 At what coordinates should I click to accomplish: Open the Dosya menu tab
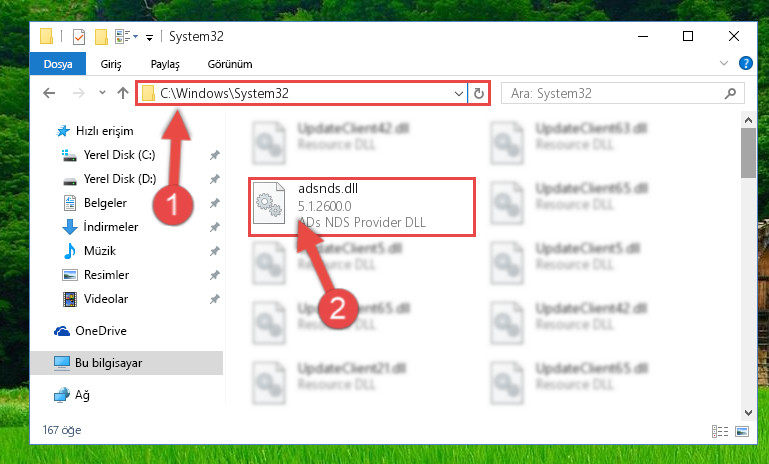pyautogui.click(x=58, y=64)
